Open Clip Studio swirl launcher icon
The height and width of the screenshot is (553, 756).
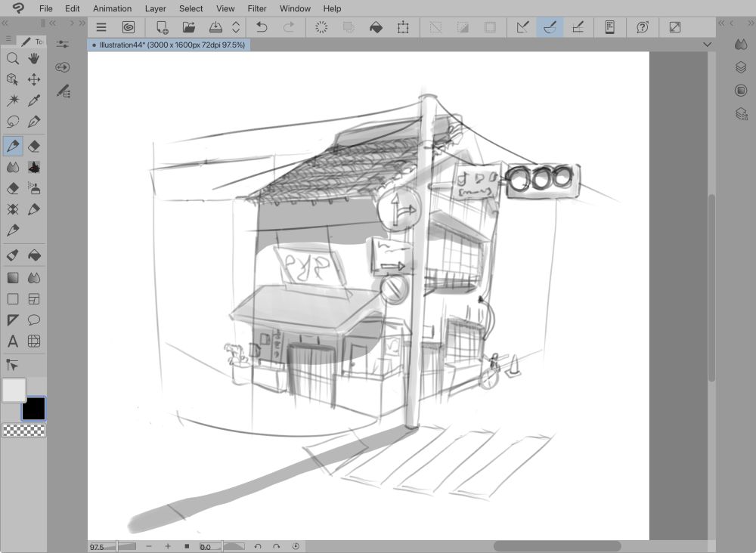(x=129, y=27)
